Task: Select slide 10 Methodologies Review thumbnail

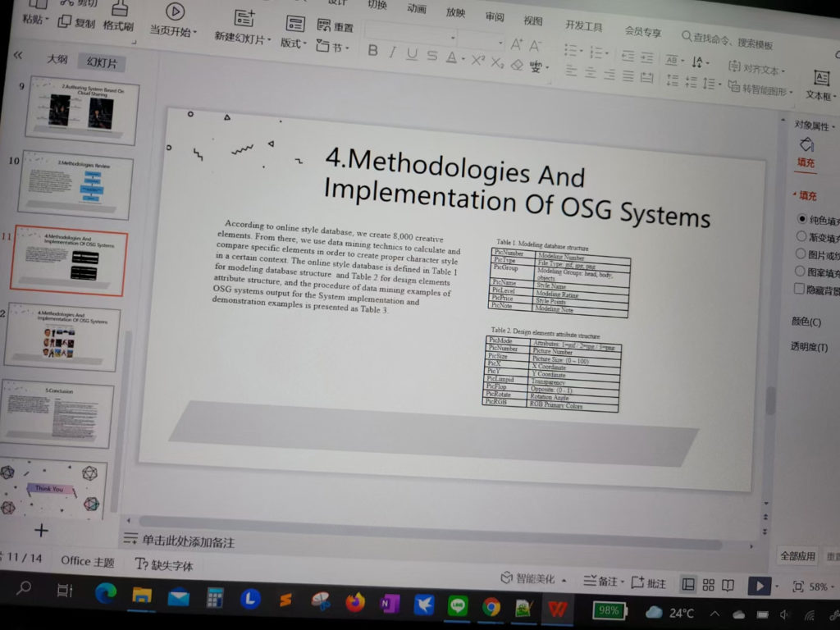Action: 76,185
